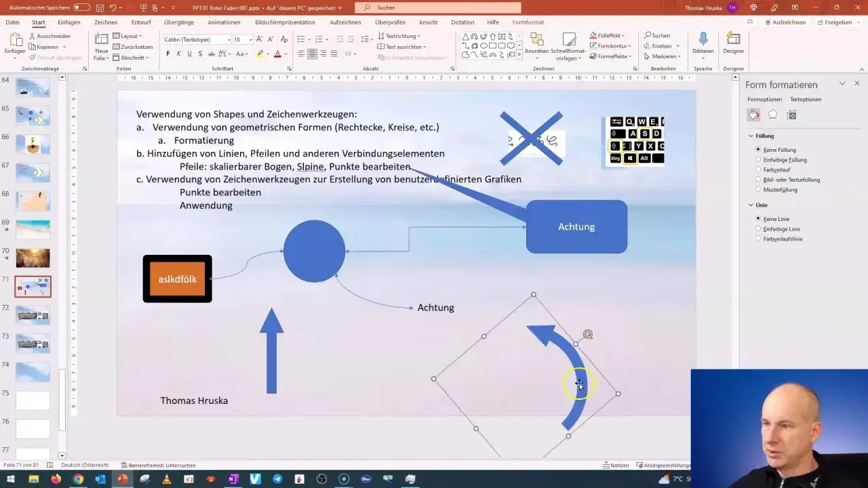Click the Notizen button in the status bar

(616, 465)
